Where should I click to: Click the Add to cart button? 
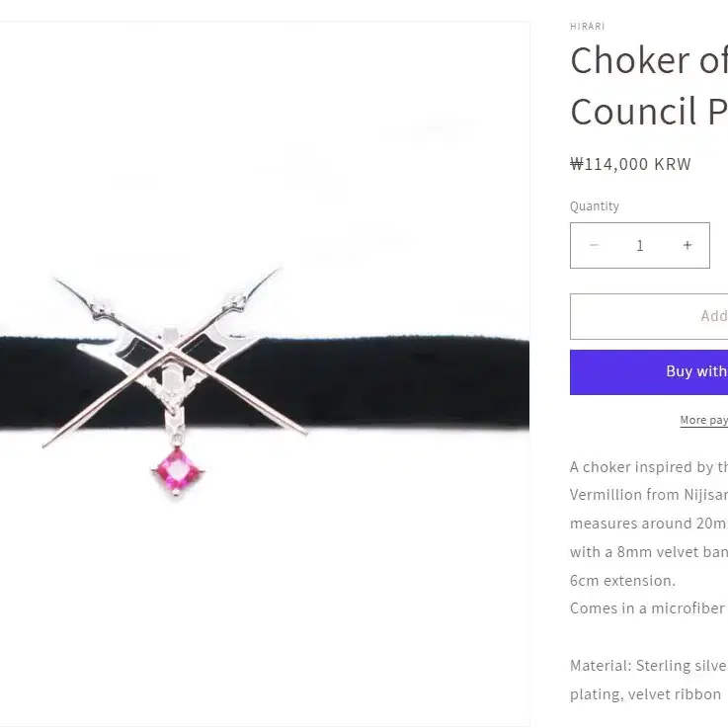point(649,316)
